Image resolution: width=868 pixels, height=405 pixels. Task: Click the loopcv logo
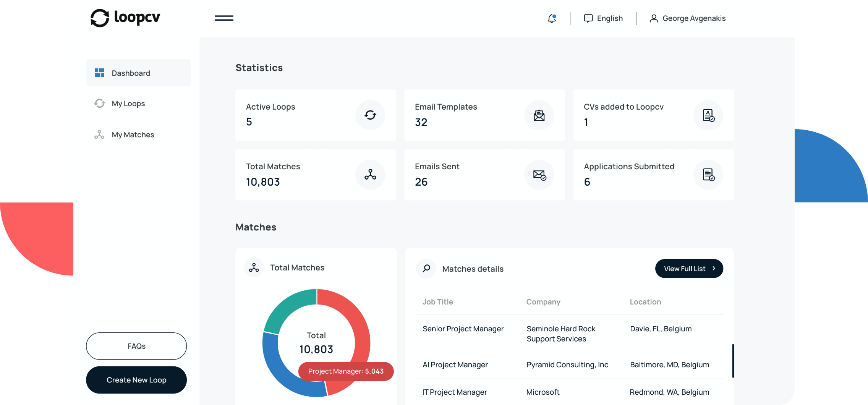[x=125, y=18]
